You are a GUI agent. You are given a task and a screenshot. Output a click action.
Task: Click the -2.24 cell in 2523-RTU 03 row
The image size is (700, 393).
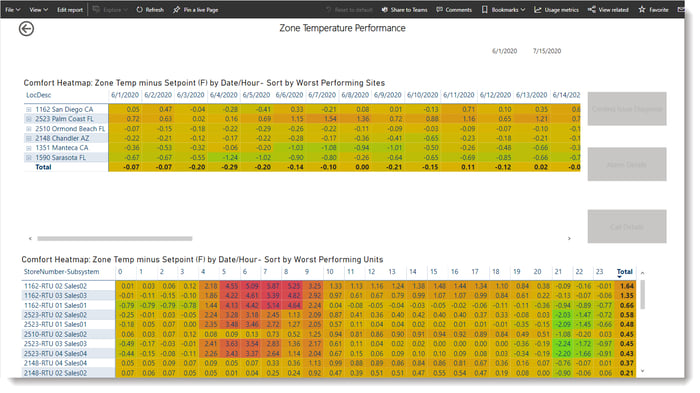[x=564, y=344]
